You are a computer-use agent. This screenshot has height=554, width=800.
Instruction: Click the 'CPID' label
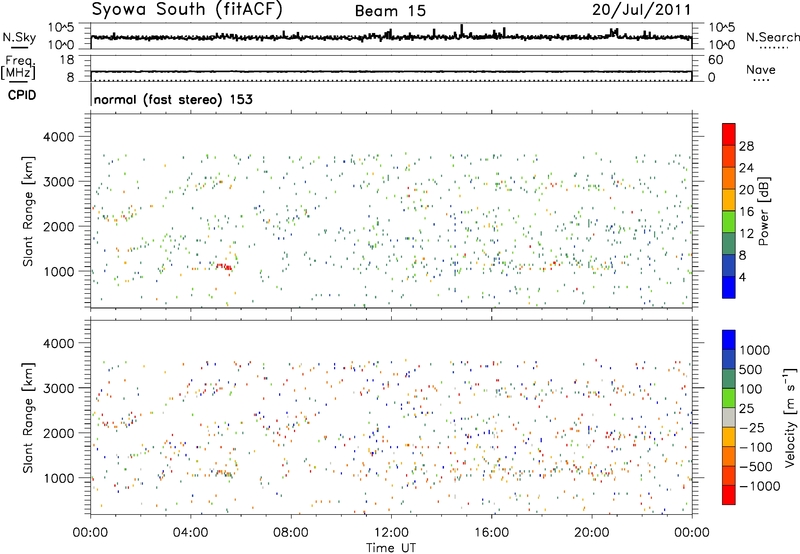click(x=22, y=95)
